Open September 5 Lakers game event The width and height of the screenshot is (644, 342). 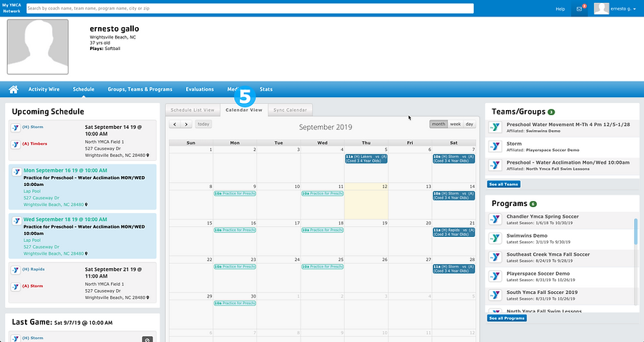pyautogui.click(x=366, y=159)
